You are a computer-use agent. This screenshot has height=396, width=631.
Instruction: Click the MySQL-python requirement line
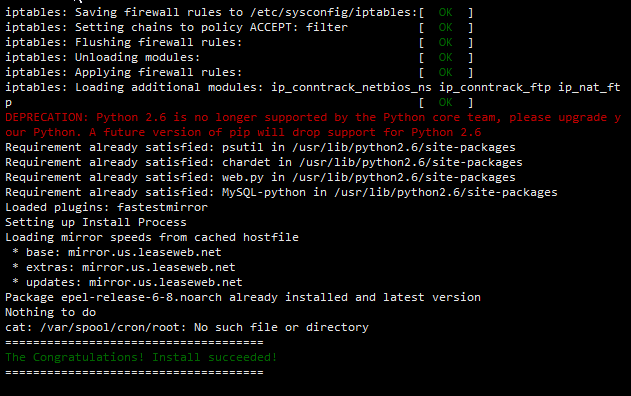[x=281, y=192]
